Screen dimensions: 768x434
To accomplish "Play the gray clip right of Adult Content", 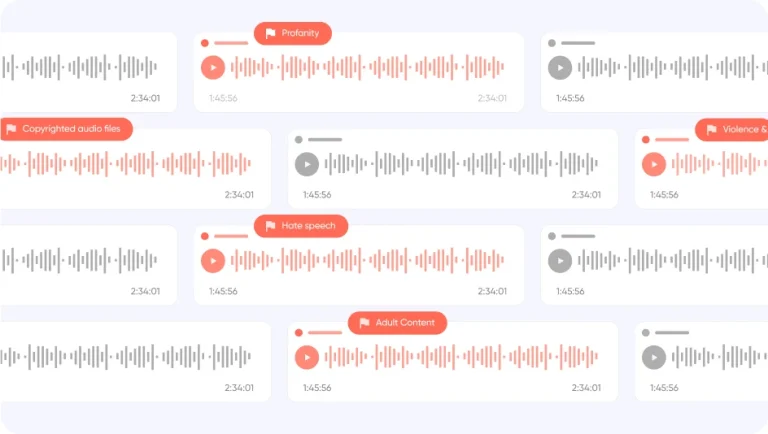I will tap(654, 357).
